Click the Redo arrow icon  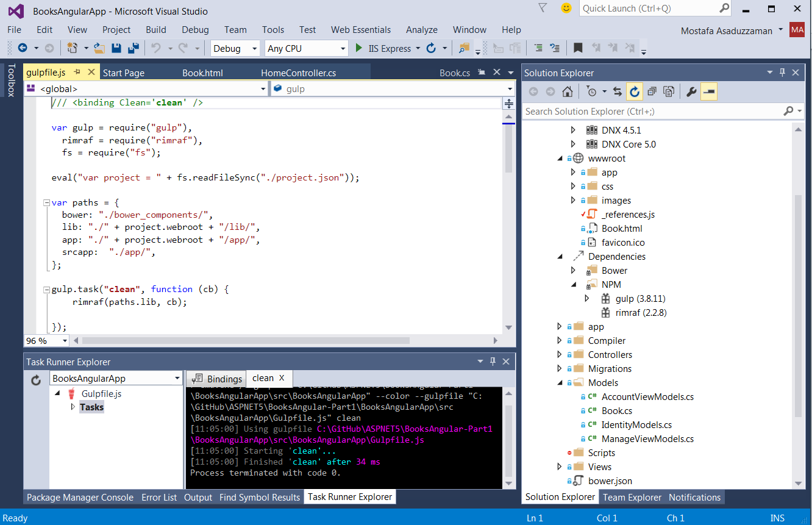pos(183,48)
